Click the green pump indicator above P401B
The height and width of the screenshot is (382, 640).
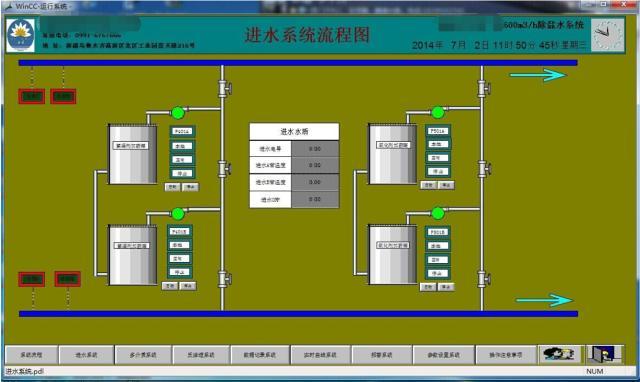178,213
